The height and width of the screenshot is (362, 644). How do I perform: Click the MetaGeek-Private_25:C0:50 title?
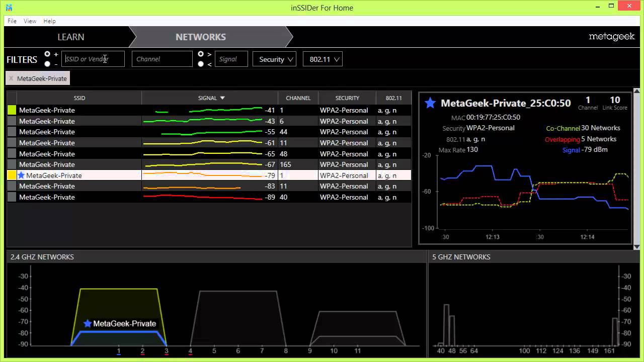[x=506, y=103]
